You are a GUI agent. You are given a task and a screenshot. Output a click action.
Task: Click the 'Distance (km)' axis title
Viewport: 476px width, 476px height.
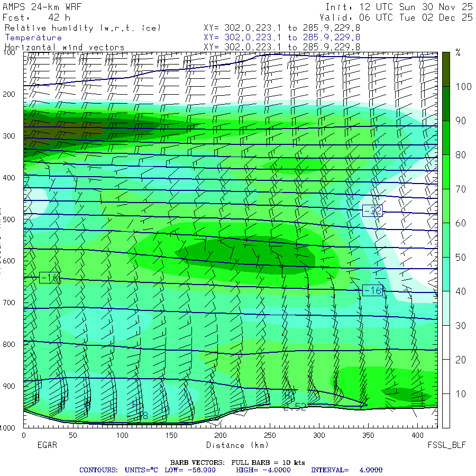pyautogui.click(x=237, y=445)
